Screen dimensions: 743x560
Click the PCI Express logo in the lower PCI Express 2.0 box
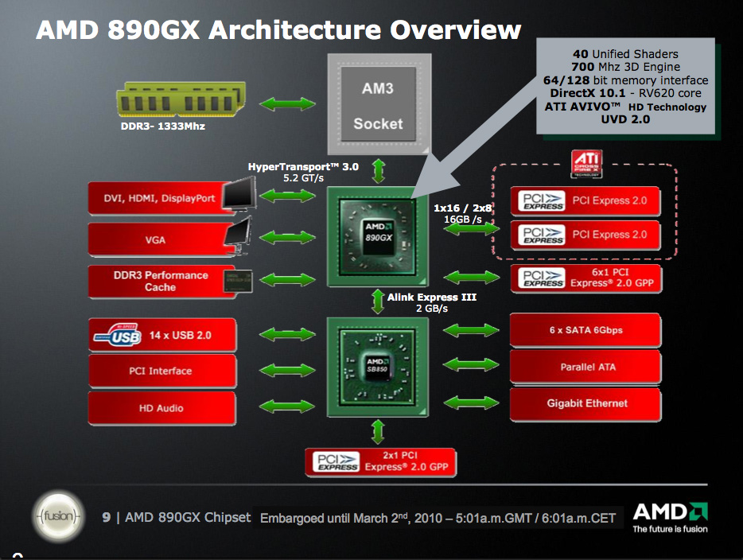[541, 235]
